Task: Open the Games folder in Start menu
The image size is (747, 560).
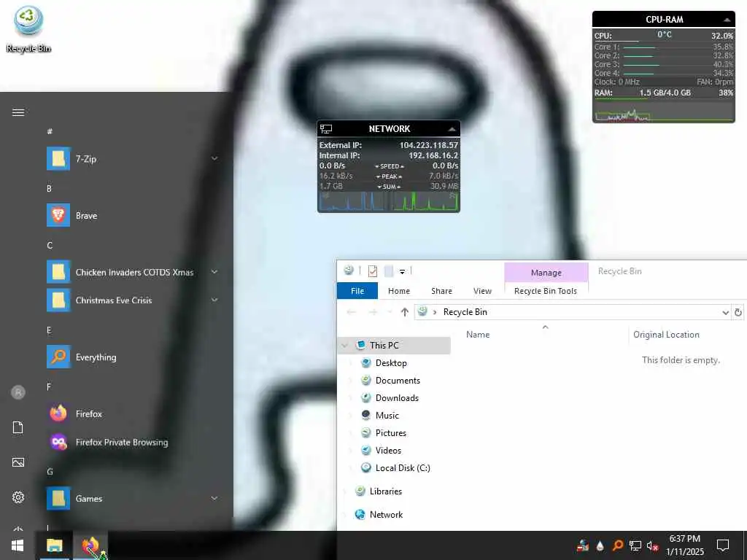Action: click(133, 499)
